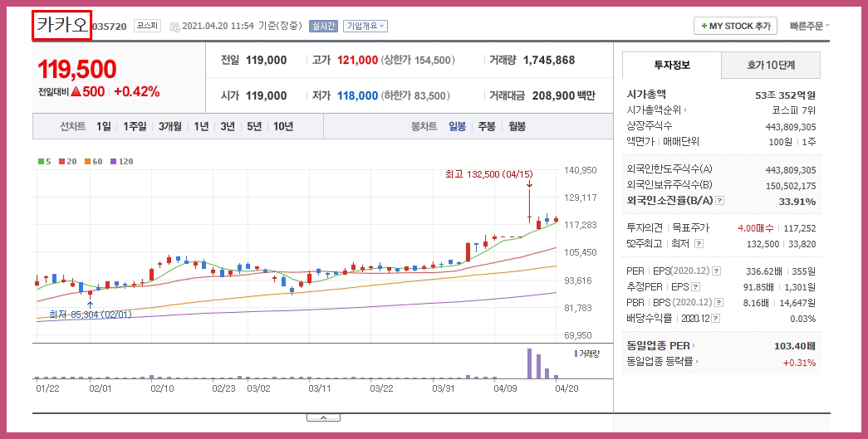Image resolution: width=868 pixels, height=439 pixels.
Task: Click the 거래량 value 1,745,868
Action: (549, 61)
